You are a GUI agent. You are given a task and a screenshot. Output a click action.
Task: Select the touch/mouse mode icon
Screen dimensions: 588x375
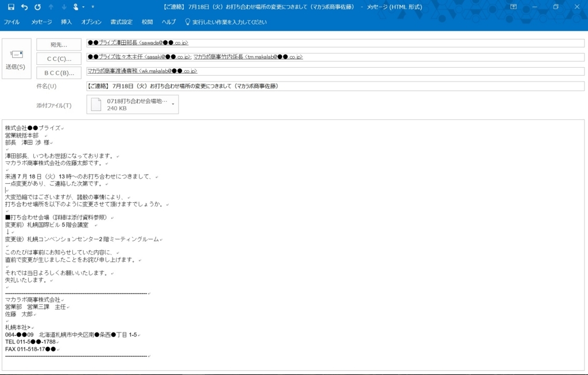pyautogui.click(x=75, y=6)
